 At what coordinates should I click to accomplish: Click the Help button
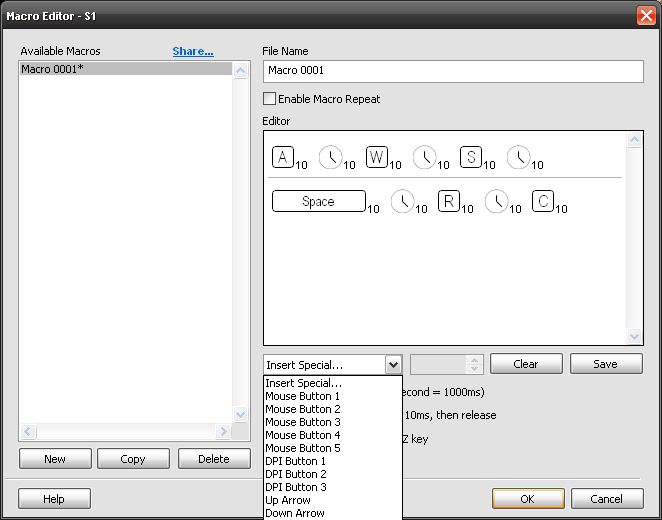(54, 499)
